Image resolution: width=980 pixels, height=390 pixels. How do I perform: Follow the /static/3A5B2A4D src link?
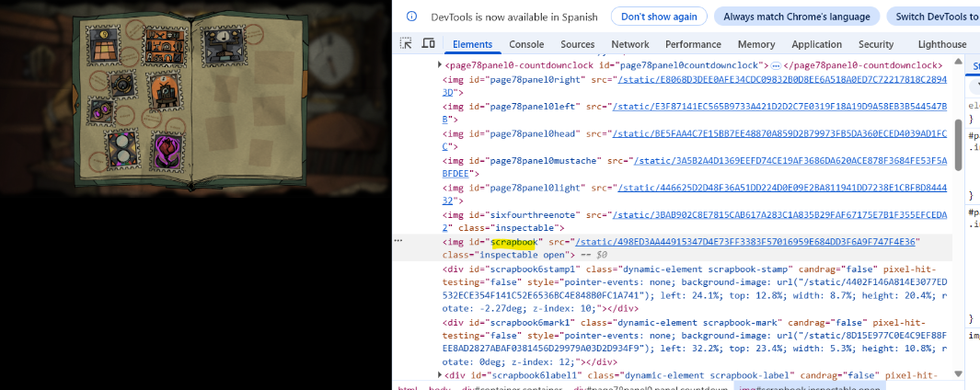[x=790, y=161]
